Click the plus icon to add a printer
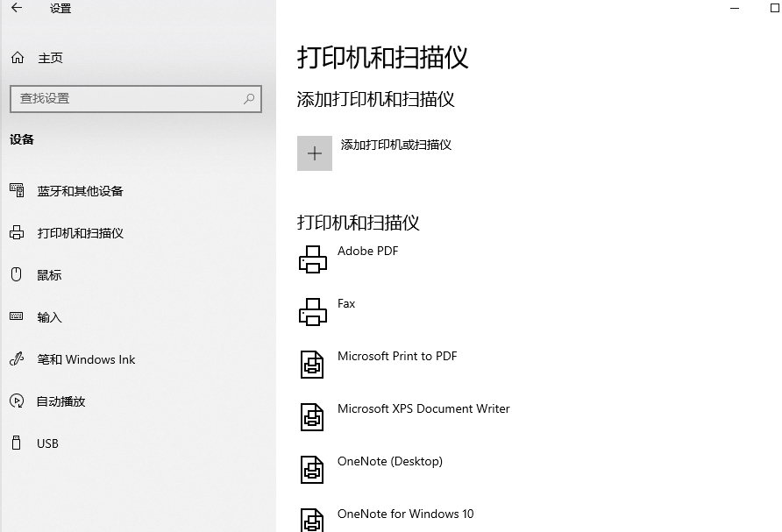This screenshot has width=782, height=532. 315,153
